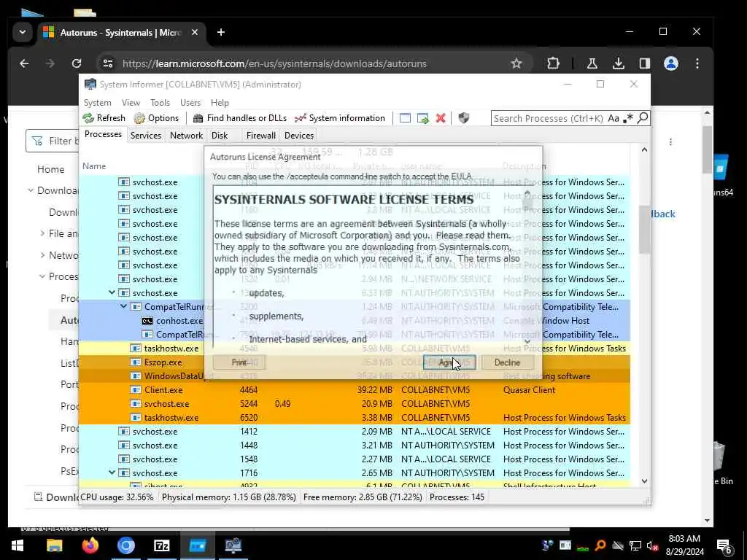Open the System menu
This screenshot has width=747, height=560.
[98, 103]
